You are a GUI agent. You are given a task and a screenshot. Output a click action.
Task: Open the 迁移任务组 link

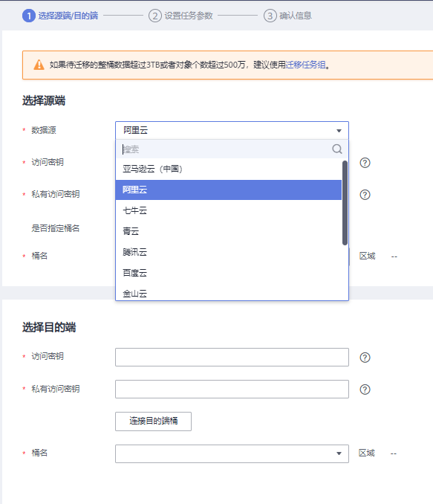coord(305,65)
